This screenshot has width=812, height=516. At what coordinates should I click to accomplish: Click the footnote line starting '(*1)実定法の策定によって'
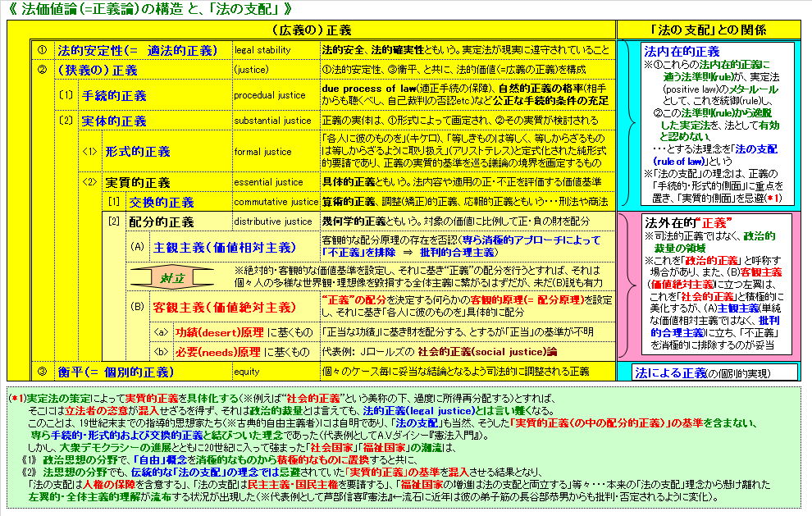pos(283,399)
